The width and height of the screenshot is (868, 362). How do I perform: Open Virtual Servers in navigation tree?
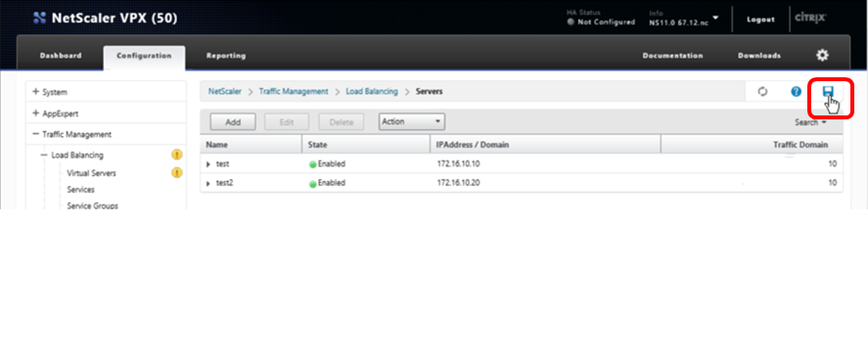91,173
